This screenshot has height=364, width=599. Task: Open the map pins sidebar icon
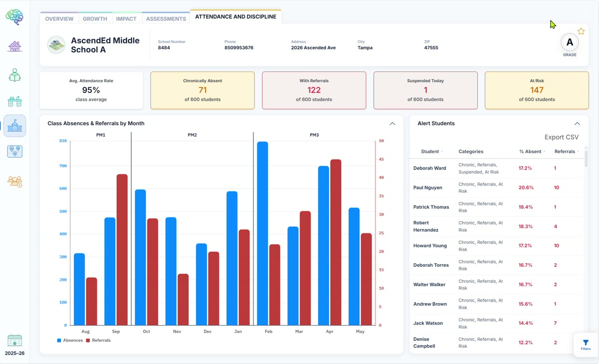[14, 151]
